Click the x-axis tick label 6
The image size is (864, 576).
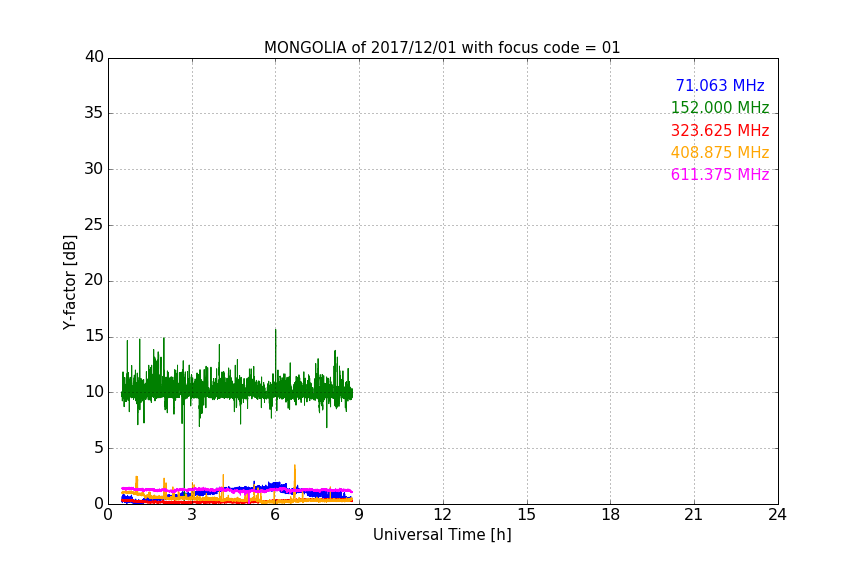click(x=276, y=515)
